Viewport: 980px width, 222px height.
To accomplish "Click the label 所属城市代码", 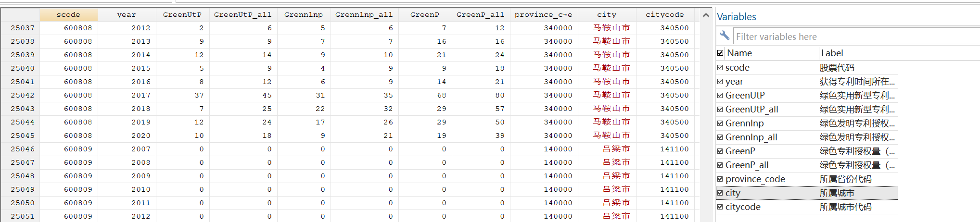I will coord(846,207).
